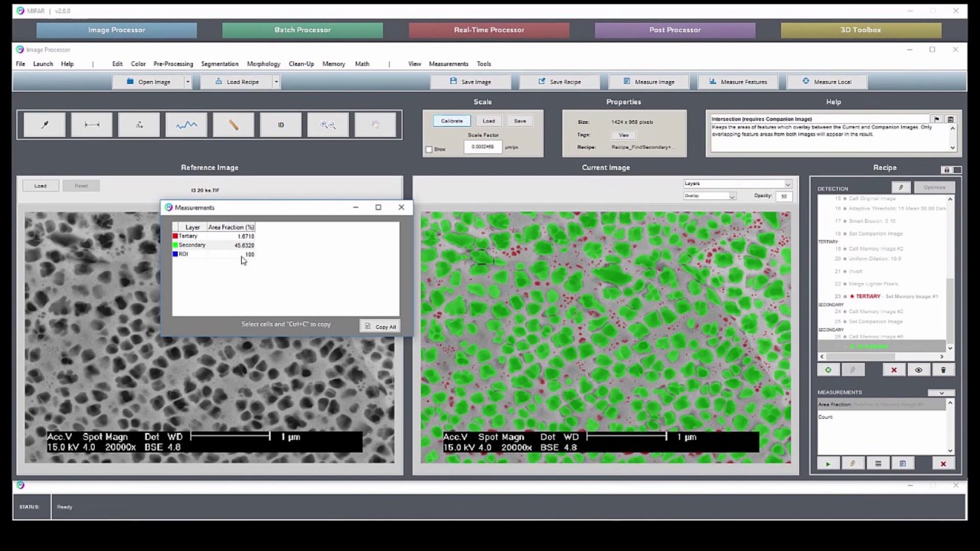Click the Save button in Scale panel

click(x=520, y=121)
